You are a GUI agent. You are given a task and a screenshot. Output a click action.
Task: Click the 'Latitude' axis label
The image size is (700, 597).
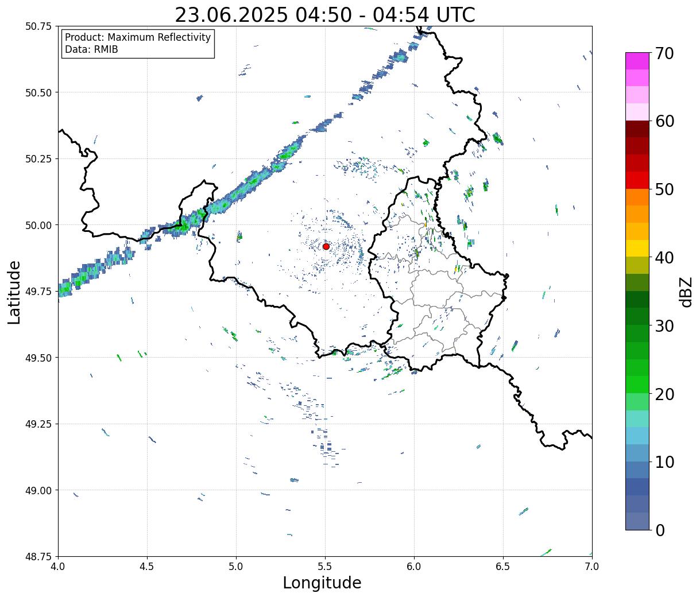[14, 292]
